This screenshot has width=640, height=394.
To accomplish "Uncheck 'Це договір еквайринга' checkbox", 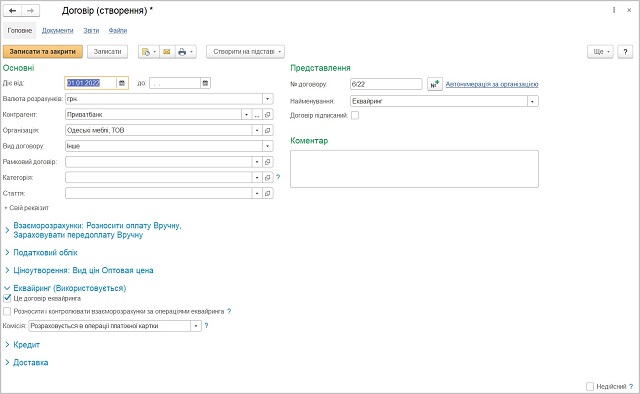I will [x=7, y=298].
